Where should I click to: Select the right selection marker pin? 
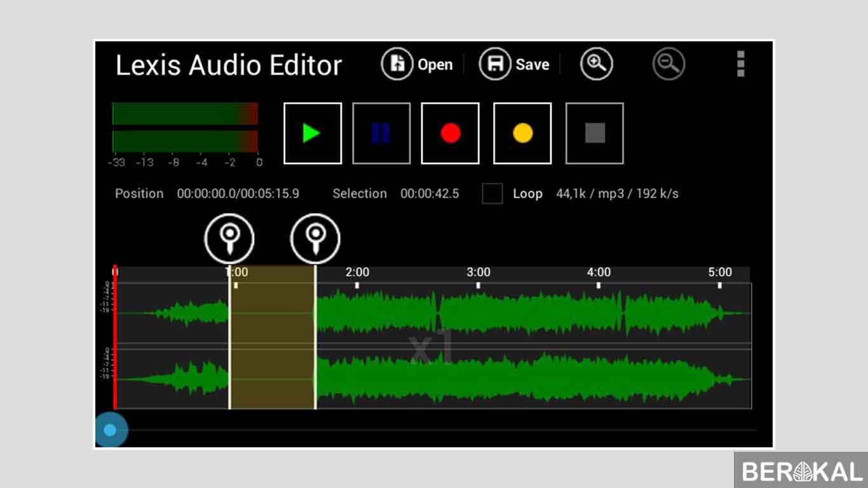tap(315, 238)
